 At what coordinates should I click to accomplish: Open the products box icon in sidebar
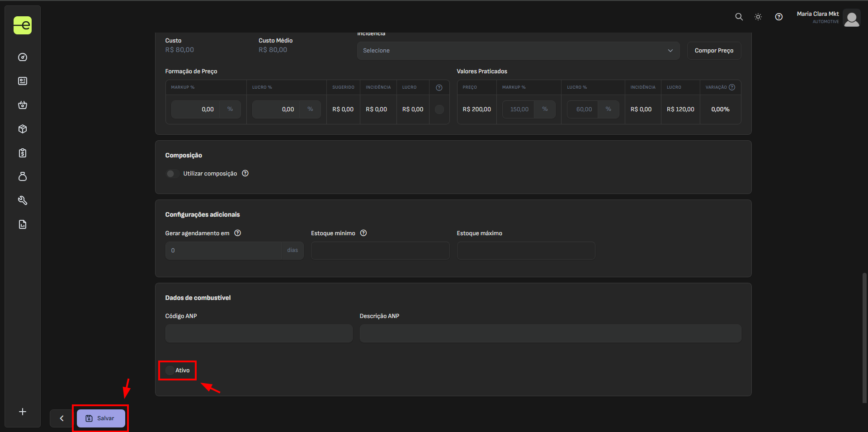click(23, 129)
